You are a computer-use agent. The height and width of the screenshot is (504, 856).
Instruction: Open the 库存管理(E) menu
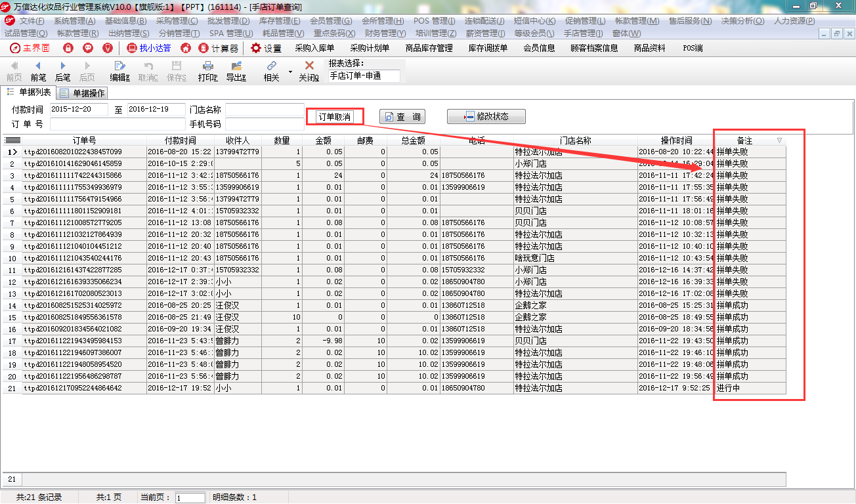point(280,21)
